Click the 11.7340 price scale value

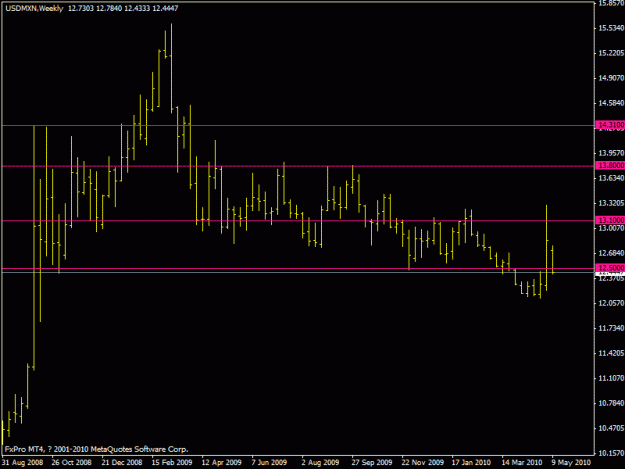pos(611,328)
